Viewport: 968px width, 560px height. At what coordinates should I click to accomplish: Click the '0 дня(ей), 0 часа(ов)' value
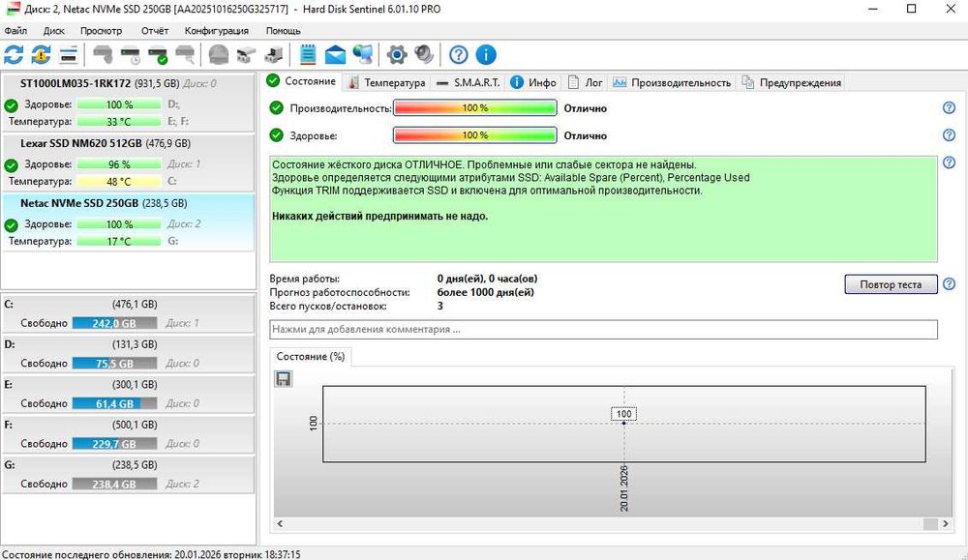click(x=487, y=279)
